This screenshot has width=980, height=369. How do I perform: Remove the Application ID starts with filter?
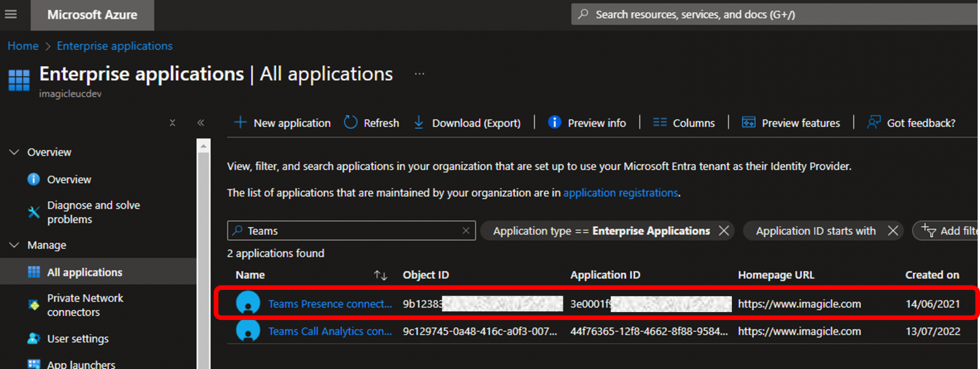pyautogui.click(x=893, y=230)
